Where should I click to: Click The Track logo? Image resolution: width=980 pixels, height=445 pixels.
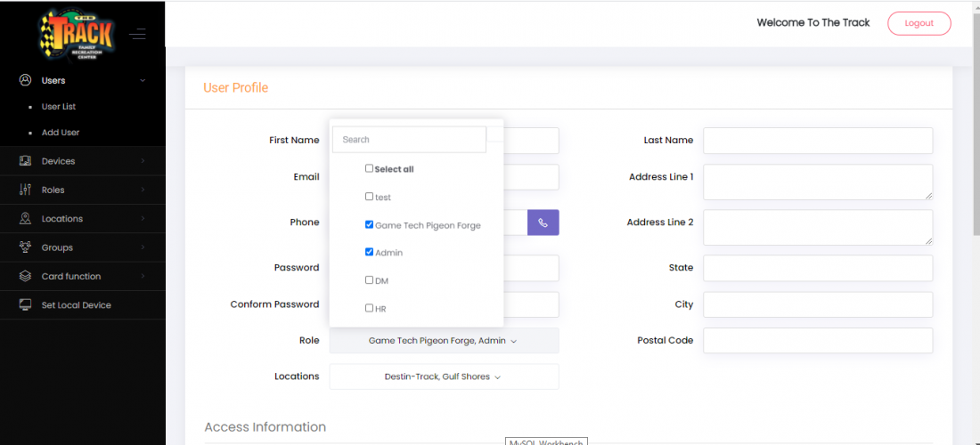[77, 36]
